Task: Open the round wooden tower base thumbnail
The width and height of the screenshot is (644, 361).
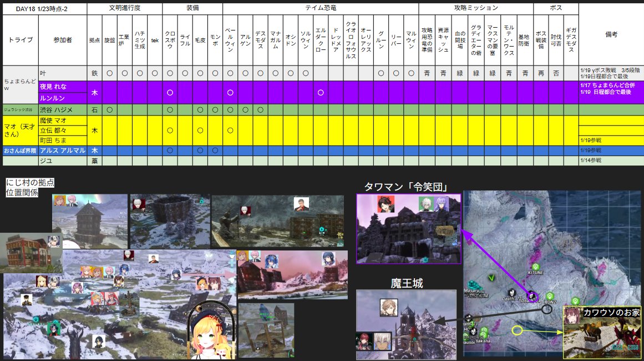Action: 89,222
